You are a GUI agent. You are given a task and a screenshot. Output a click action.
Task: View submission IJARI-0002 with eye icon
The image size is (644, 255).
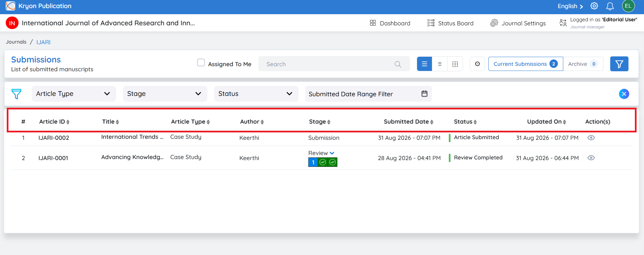pyautogui.click(x=591, y=137)
